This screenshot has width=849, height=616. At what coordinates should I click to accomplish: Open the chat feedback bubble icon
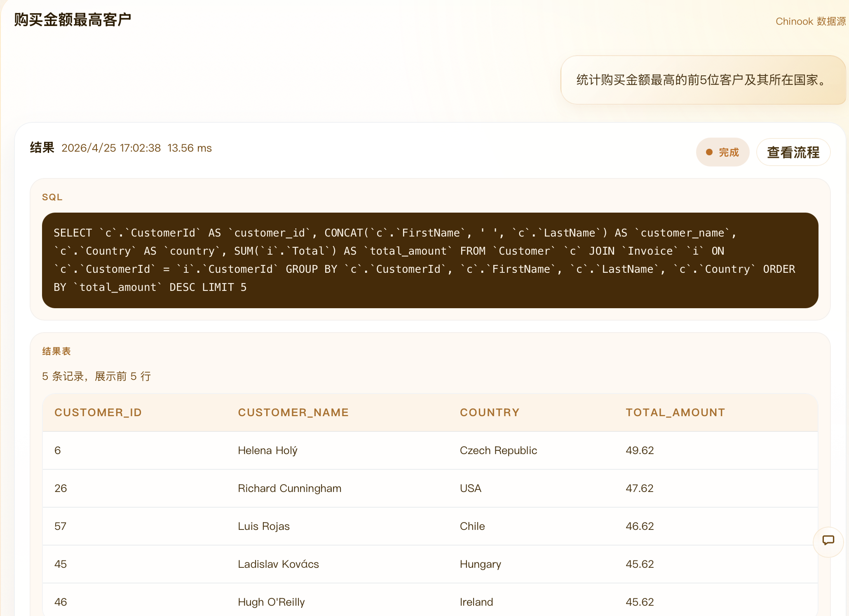pyautogui.click(x=828, y=541)
